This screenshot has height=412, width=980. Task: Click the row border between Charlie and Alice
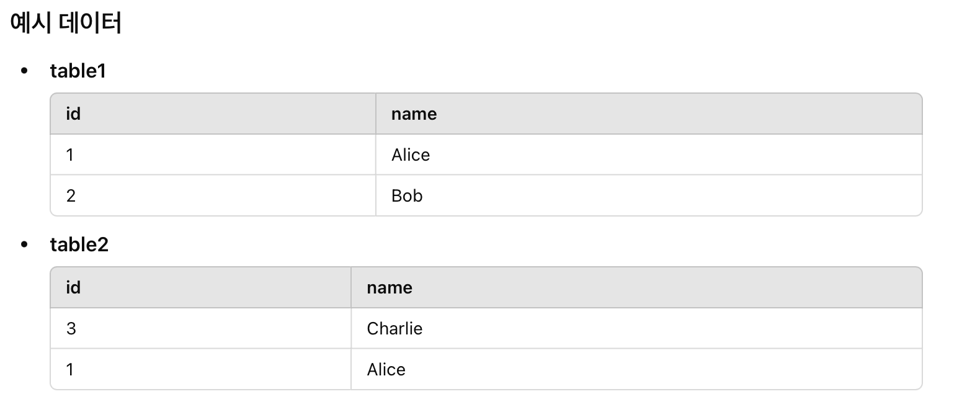coord(636,349)
